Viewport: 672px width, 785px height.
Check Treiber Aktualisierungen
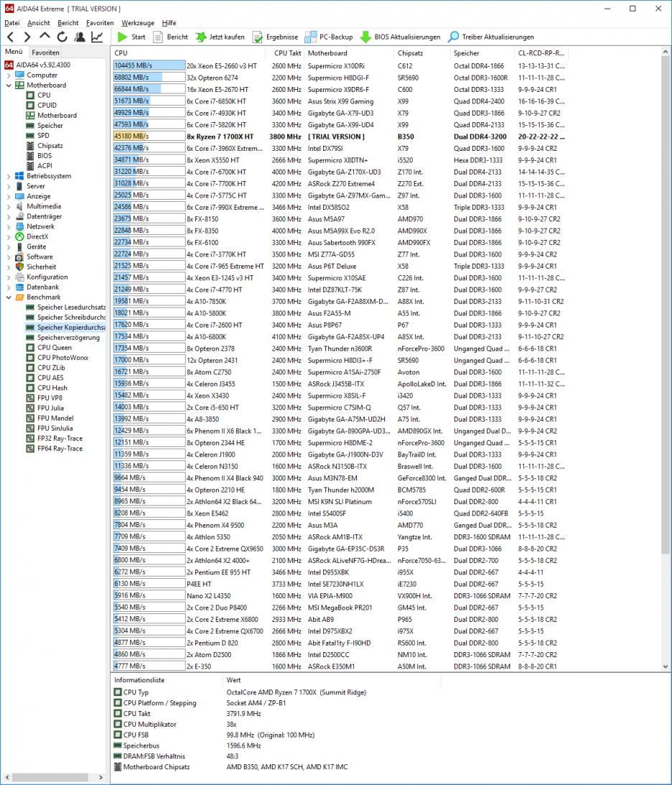coord(491,37)
